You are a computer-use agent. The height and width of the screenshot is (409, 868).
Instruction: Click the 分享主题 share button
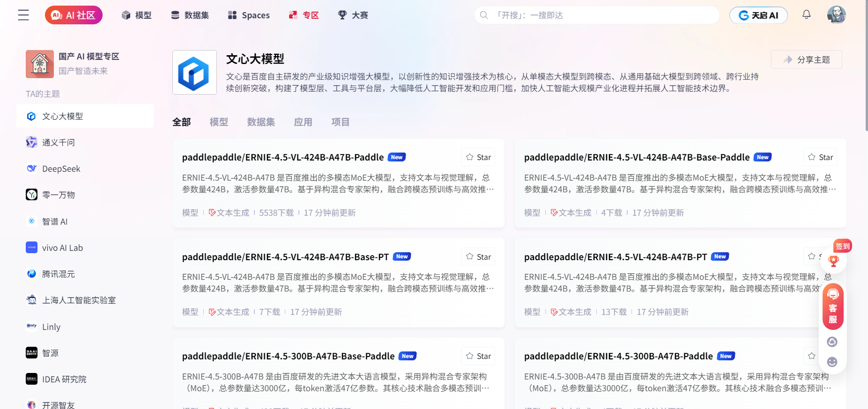[x=806, y=59]
